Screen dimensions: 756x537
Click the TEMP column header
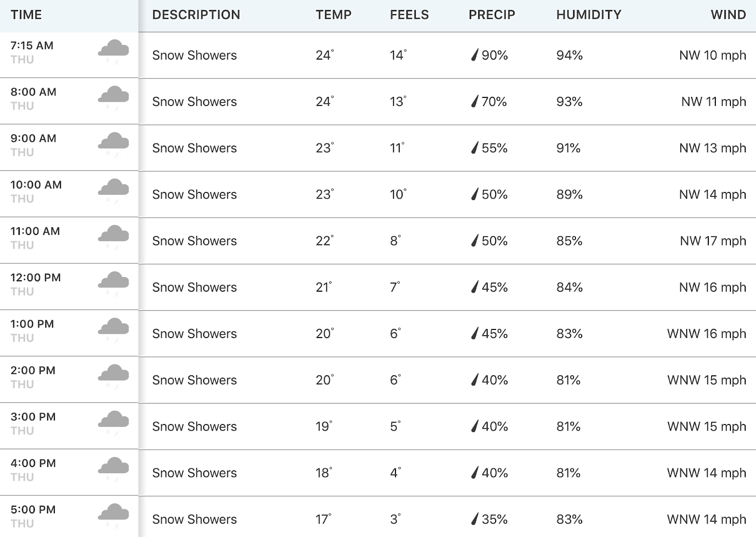point(334,15)
